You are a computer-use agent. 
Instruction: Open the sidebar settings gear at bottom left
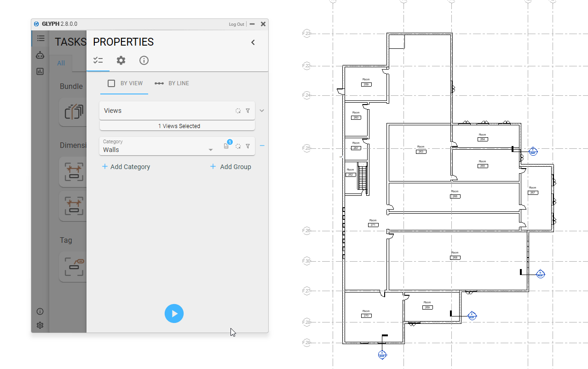pyautogui.click(x=40, y=325)
